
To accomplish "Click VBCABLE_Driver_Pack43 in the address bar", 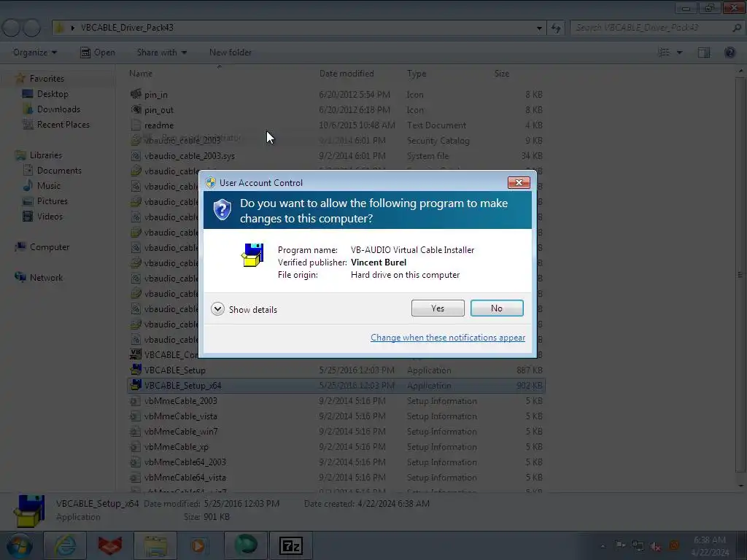I will point(127,28).
